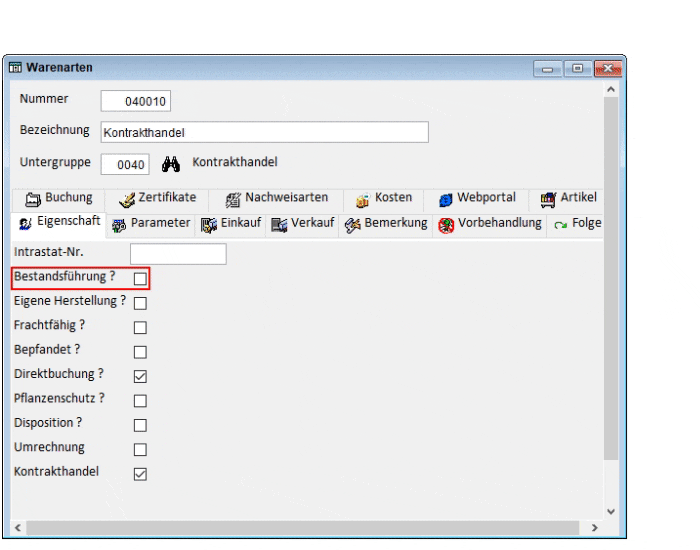
Task: Maximize the Warenarten window
Action: (578, 69)
